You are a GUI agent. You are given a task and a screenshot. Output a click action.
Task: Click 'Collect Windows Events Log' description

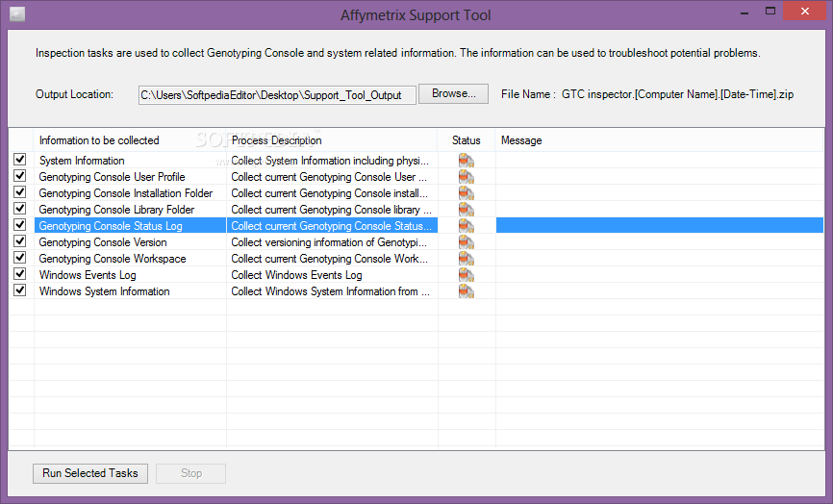pyautogui.click(x=296, y=275)
